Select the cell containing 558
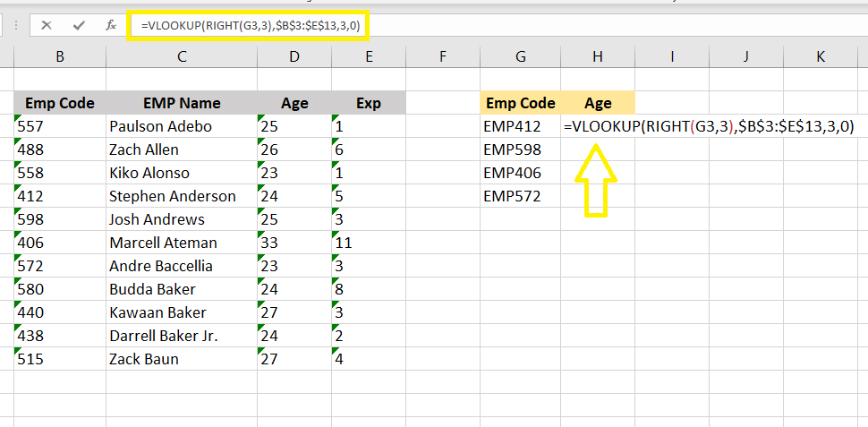 click(x=60, y=173)
